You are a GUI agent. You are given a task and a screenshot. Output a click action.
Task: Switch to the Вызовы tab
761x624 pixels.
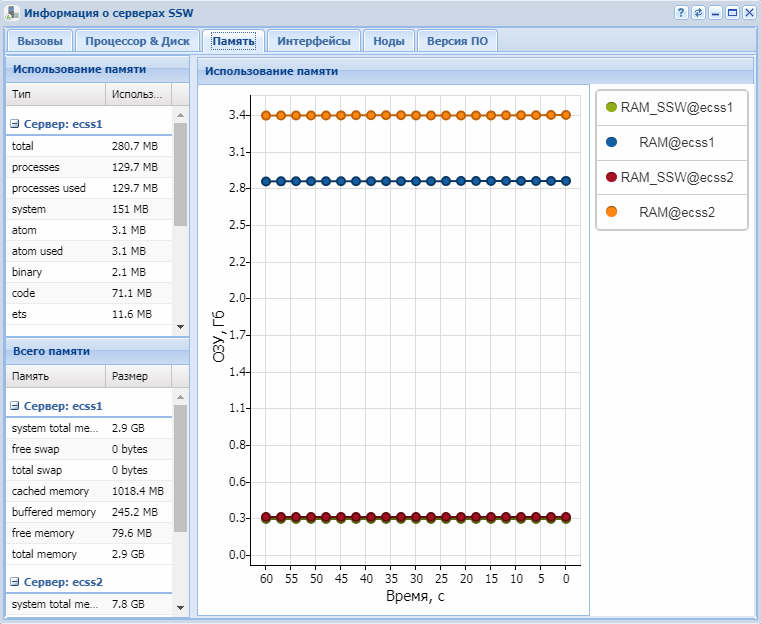click(x=40, y=41)
